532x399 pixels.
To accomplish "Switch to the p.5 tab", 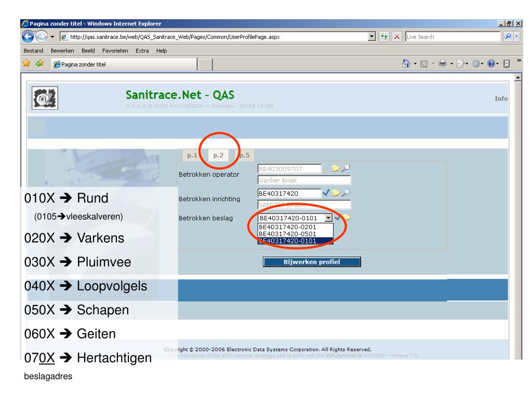I will [x=244, y=155].
